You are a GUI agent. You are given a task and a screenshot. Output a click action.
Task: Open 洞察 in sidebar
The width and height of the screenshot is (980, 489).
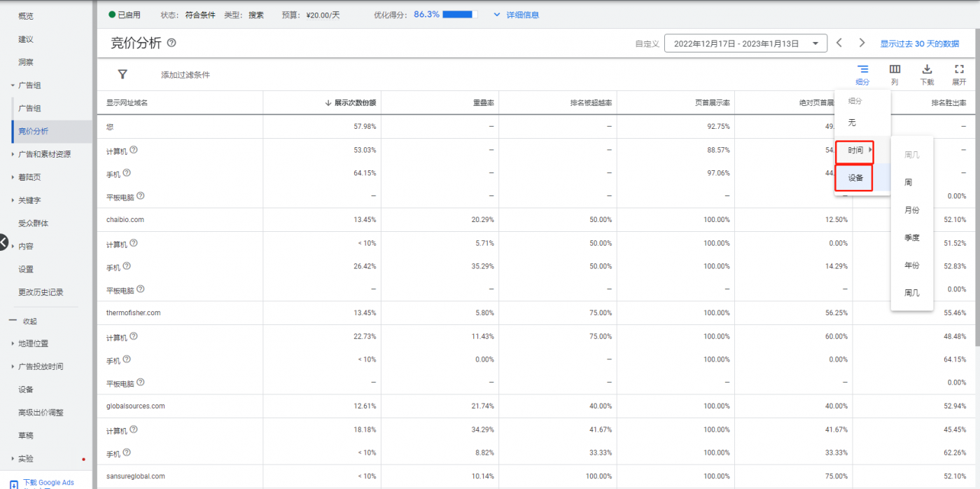(25, 62)
